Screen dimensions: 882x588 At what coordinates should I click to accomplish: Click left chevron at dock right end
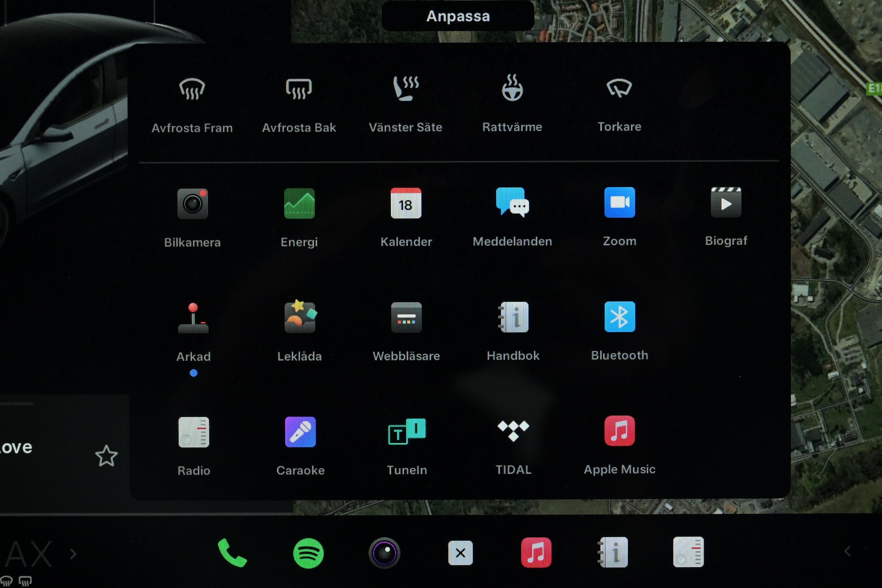[x=847, y=551]
